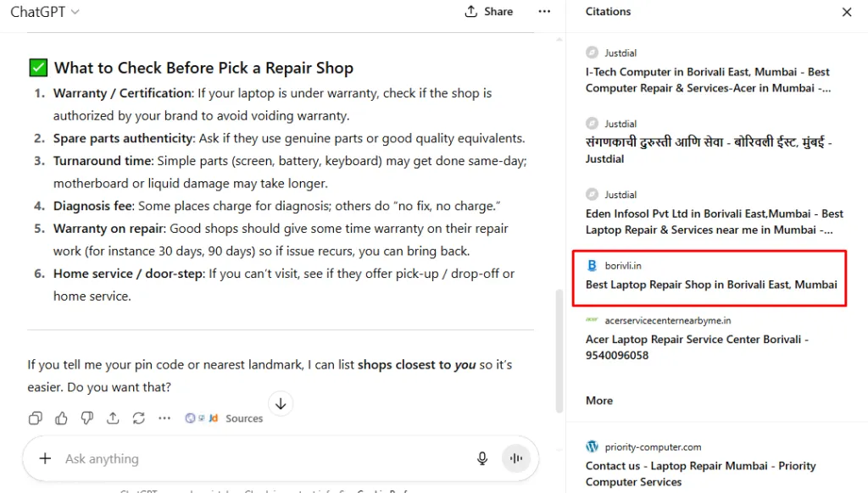This screenshot has height=493, width=868.
Task: Click the Ask anything input field
Action: tap(254, 458)
